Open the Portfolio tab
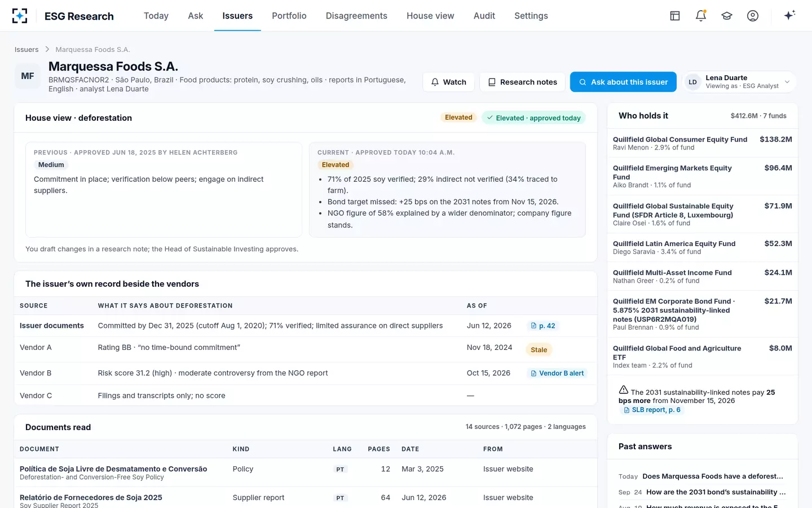This screenshot has width=812, height=508. click(x=289, y=16)
